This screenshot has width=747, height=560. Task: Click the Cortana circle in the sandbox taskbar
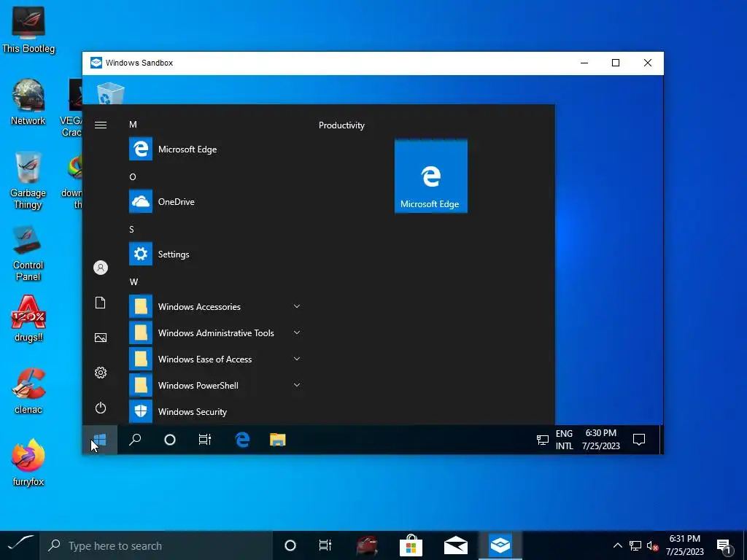coord(170,440)
